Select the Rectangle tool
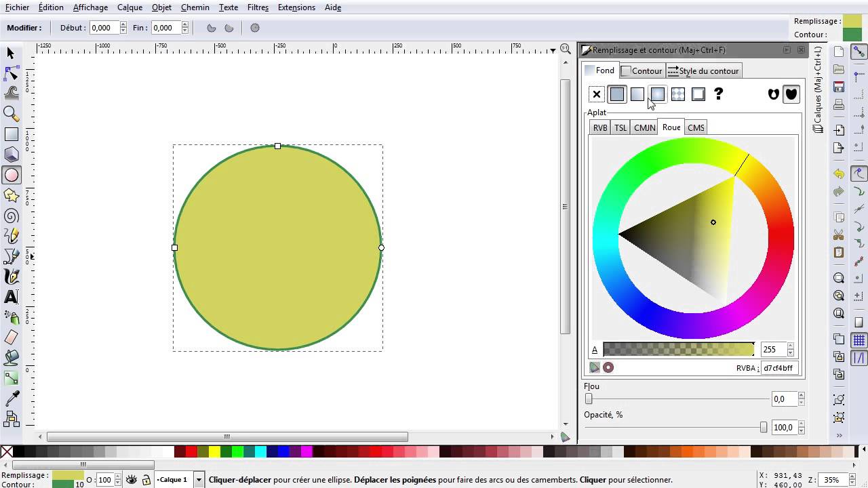The height and width of the screenshot is (488, 868). pyautogui.click(x=11, y=134)
